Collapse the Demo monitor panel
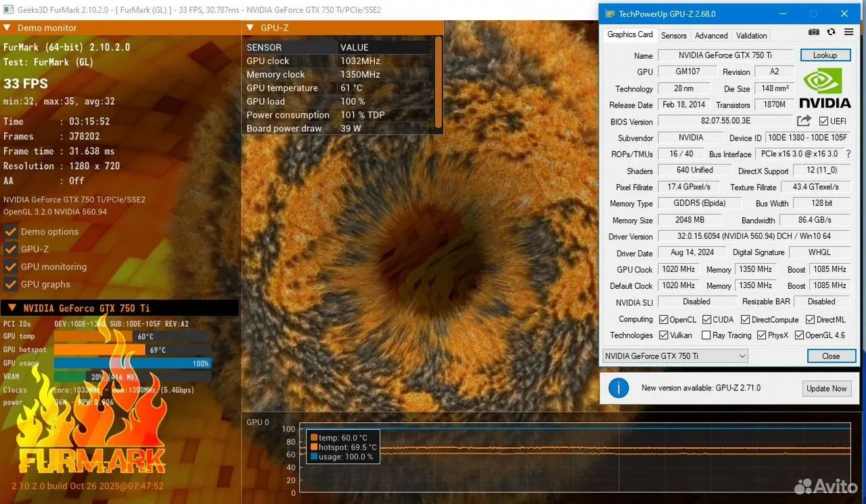 coord(7,28)
